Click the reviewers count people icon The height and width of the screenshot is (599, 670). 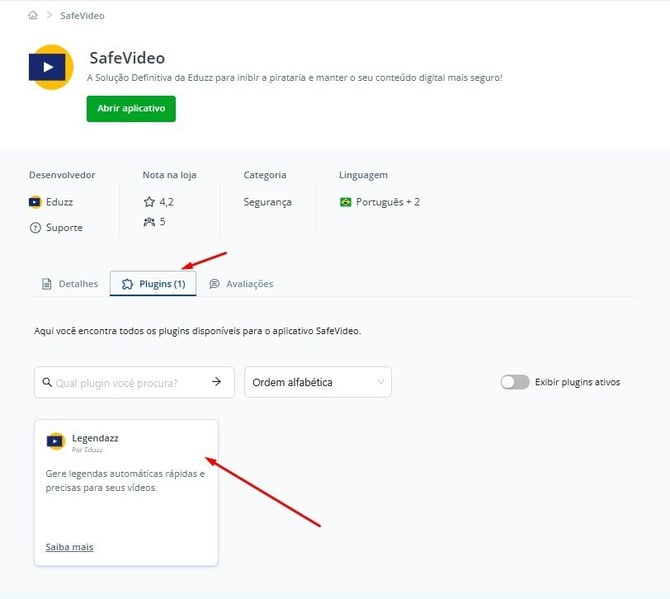click(149, 222)
